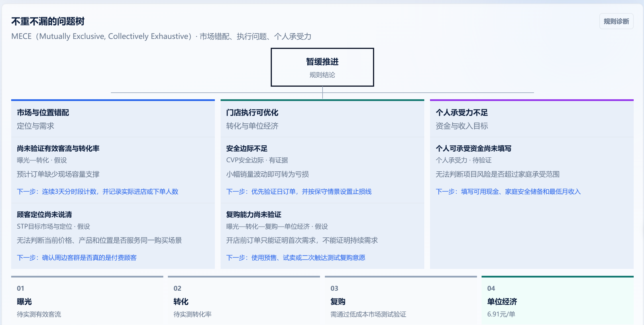Click the 个人承受力 · 待验证 tag
644x325 pixels.
(464, 160)
